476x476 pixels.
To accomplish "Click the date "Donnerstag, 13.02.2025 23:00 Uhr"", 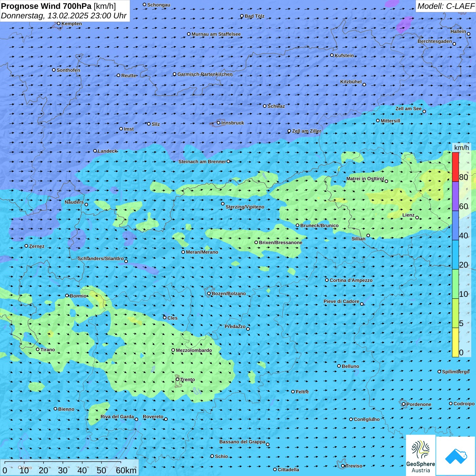I will point(64,16).
